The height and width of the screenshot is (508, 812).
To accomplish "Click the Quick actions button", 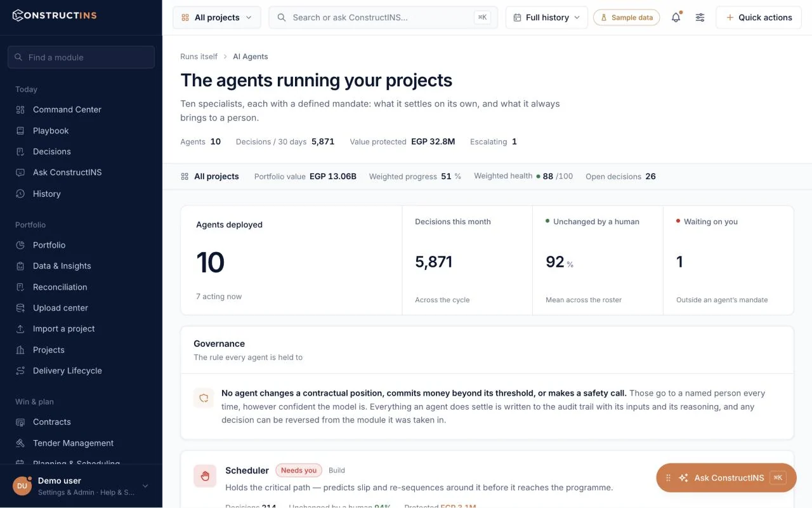I will click(x=759, y=18).
